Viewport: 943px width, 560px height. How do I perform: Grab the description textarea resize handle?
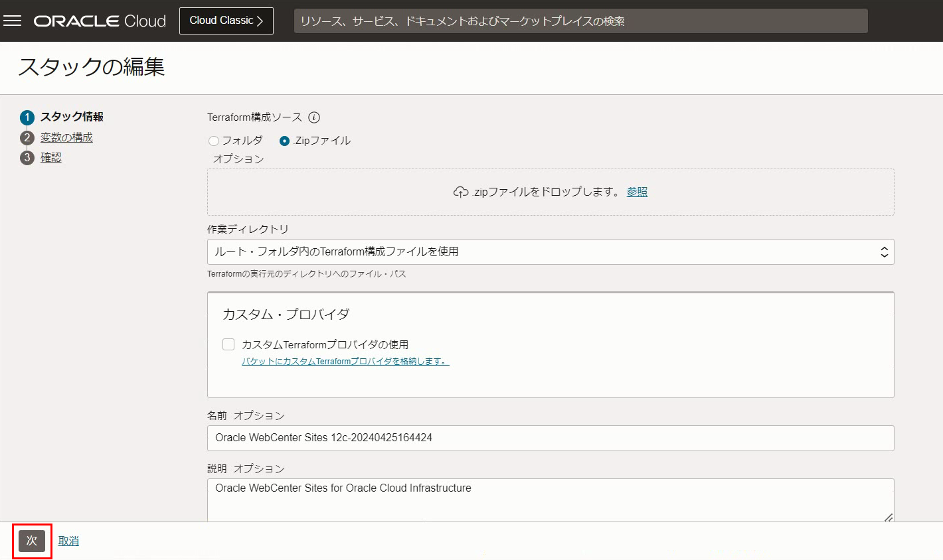point(888,516)
